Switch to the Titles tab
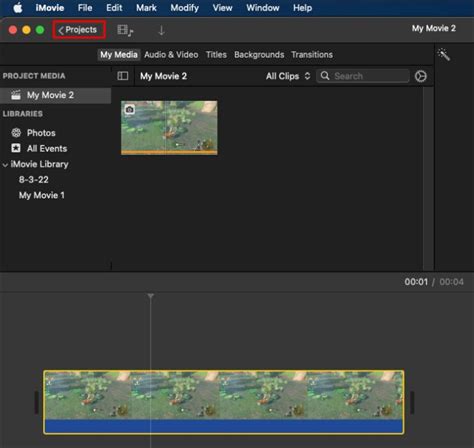Viewport: 474px width, 448px height. pyautogui.click(x=216, y=55)
